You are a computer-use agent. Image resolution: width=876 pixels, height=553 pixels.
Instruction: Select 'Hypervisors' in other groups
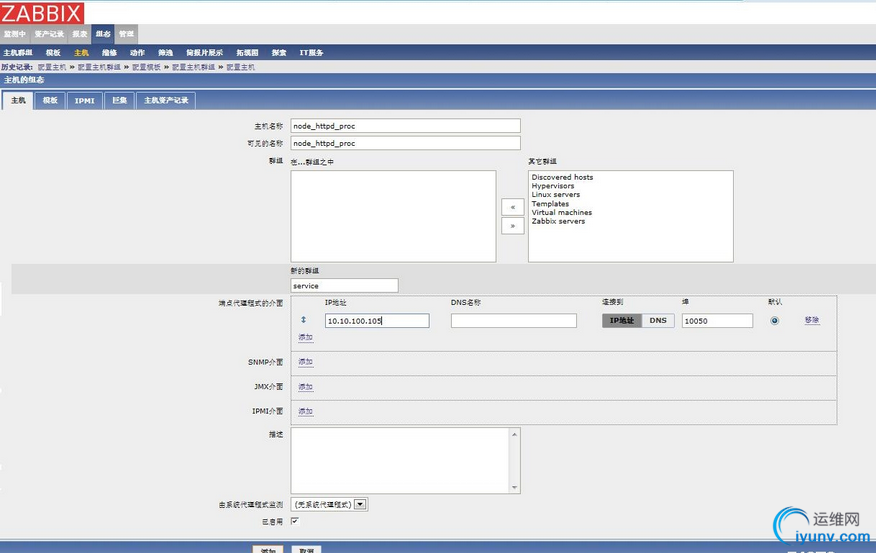(x=553, y=186)
